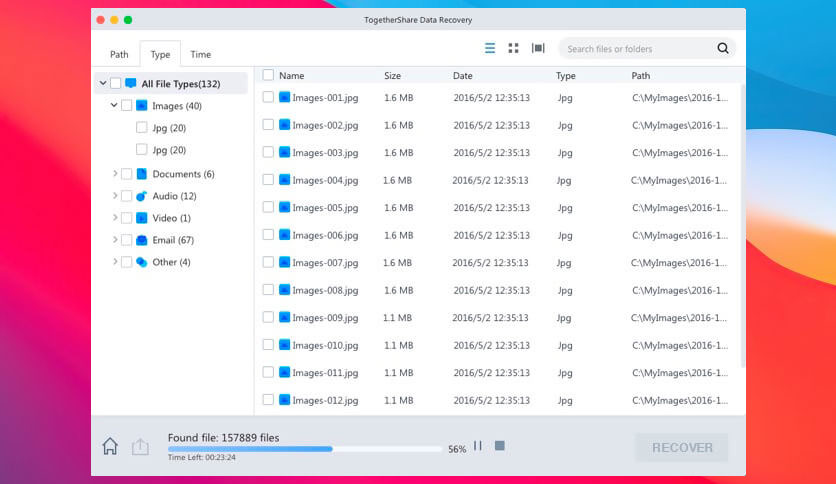Expand the Other category

115,262
